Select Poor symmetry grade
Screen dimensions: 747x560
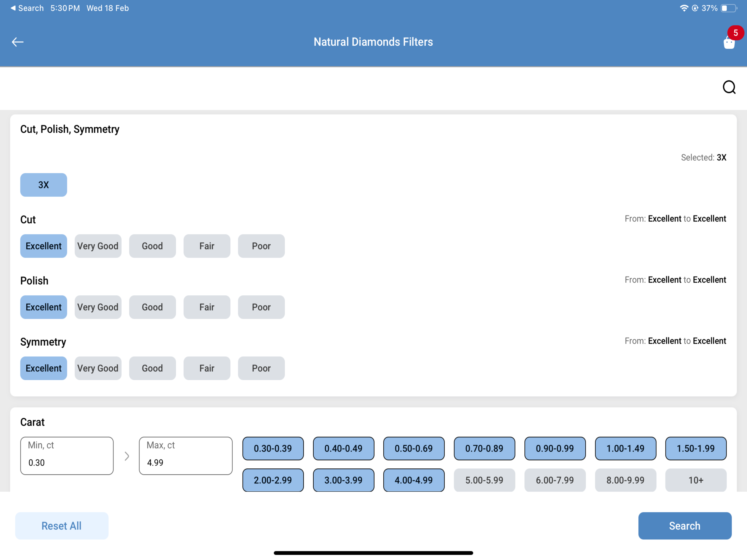[x=261, y=368]
